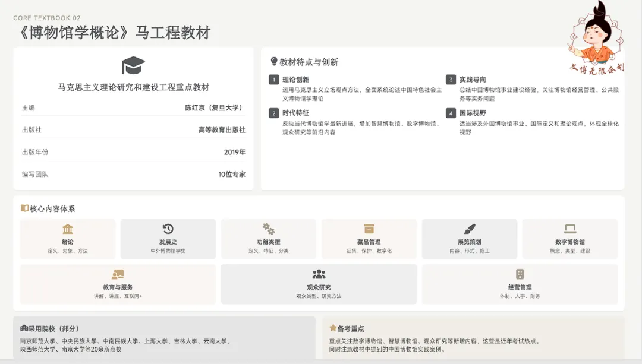The height and width of the screenshot is (364, 642).
Task: Click the 出版社 row label
Action: click(32, 129)
